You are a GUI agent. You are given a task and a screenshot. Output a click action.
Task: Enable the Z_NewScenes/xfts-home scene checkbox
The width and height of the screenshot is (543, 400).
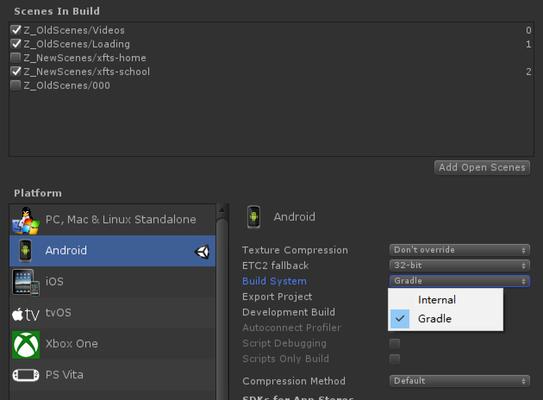16,57
